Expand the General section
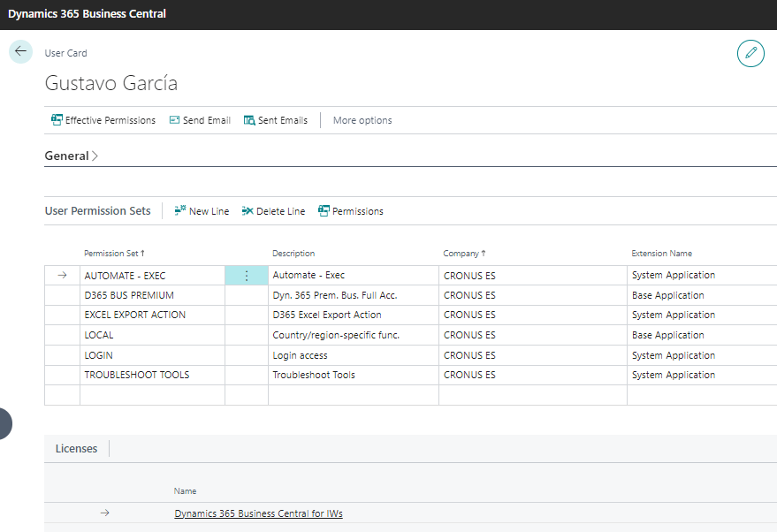Image resolution: width=777 pixels, height=532 pixels. [x=71, y=156]
